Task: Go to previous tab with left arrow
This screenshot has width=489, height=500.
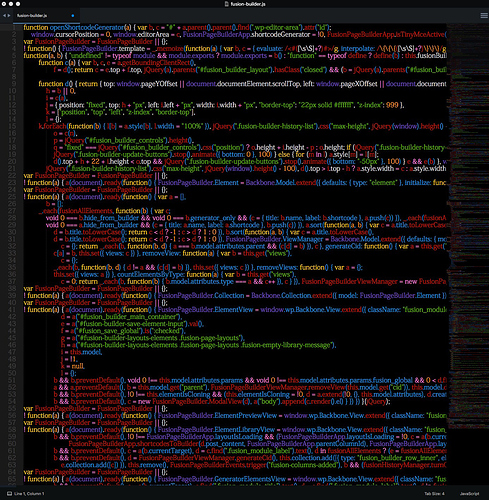Action: (4, 15)
